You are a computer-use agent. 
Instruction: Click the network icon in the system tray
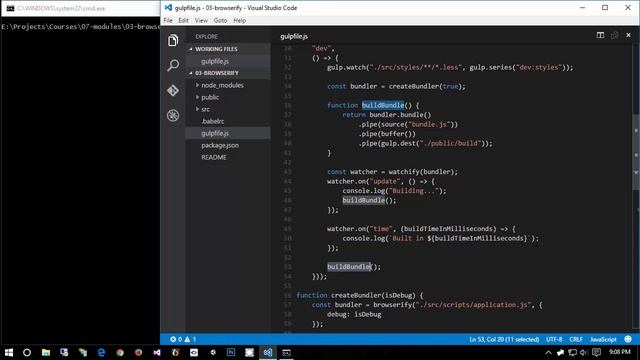(572, 352)
